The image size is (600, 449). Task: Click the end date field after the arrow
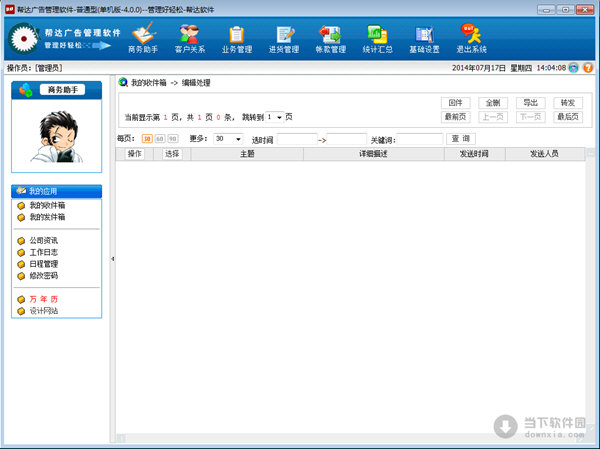[x=347, y=139]
